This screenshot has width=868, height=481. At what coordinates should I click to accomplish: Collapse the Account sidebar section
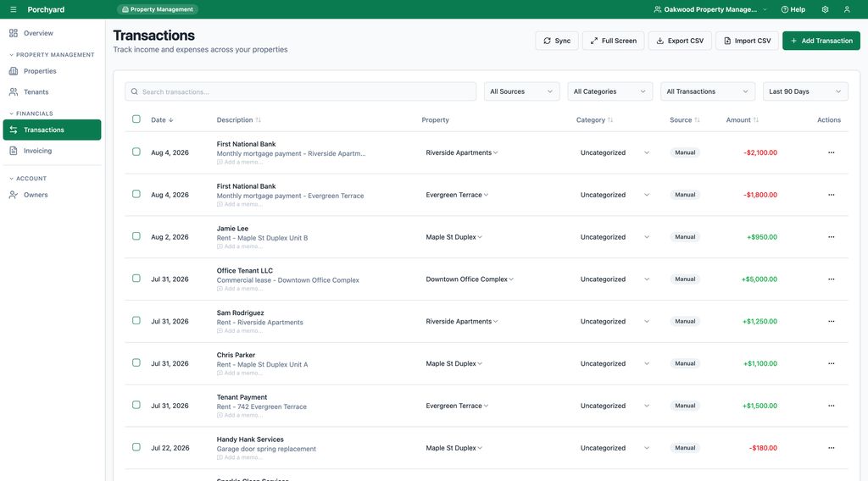click(28, 179)
